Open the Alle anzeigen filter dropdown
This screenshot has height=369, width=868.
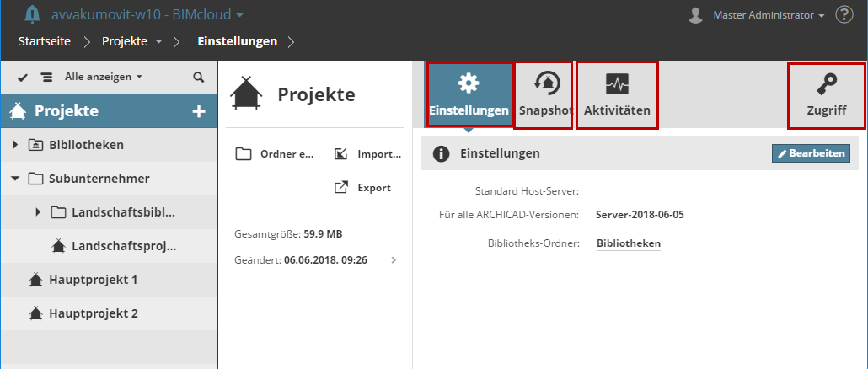(x=103, y=77)
